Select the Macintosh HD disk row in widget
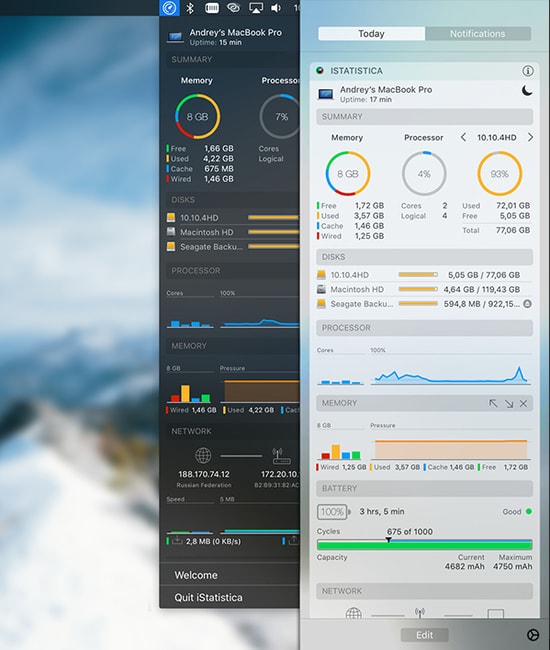Image resolution: width=550 pixels, height=650 pixels. [x=424, y=289]
